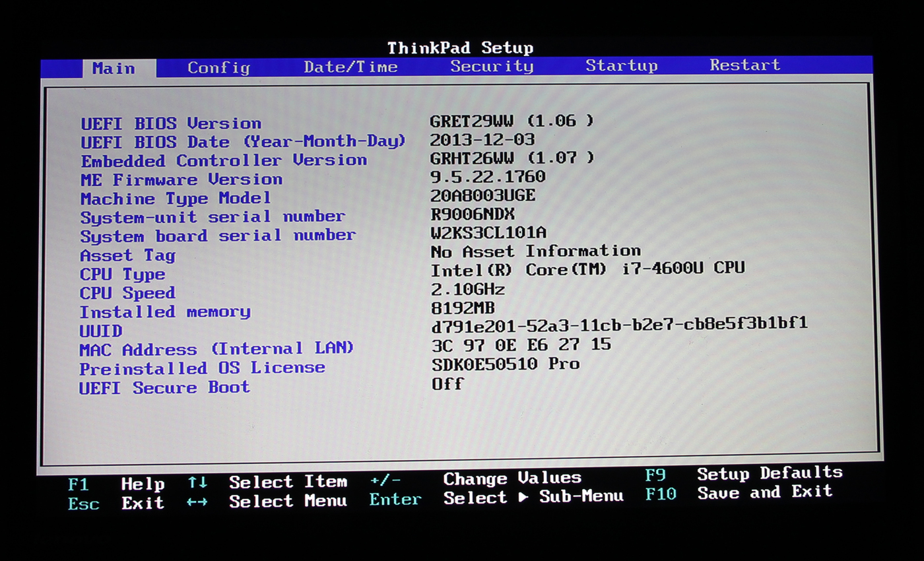
Task: Click the up-down arrows key hint
Action: point(197,482)
